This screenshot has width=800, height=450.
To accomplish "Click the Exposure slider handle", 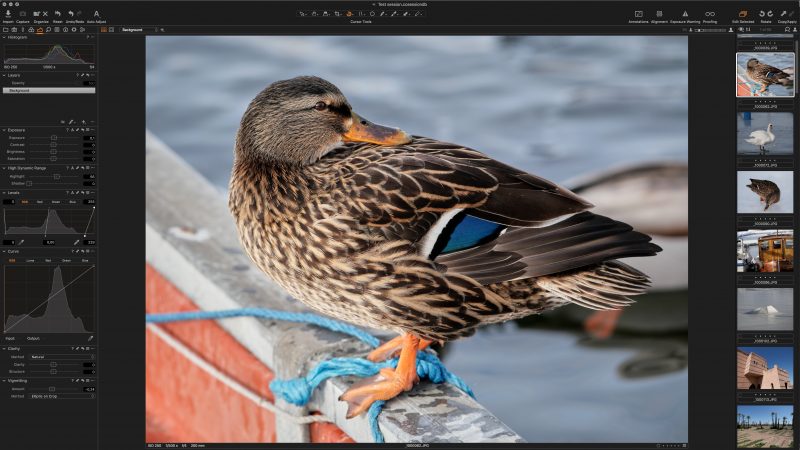I will tap(54, 138).
